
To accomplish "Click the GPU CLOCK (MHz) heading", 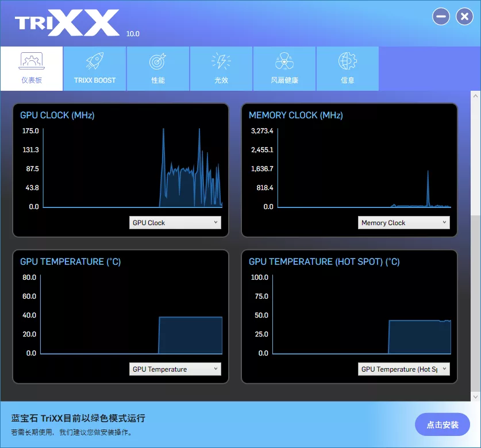I will point(57,115).
